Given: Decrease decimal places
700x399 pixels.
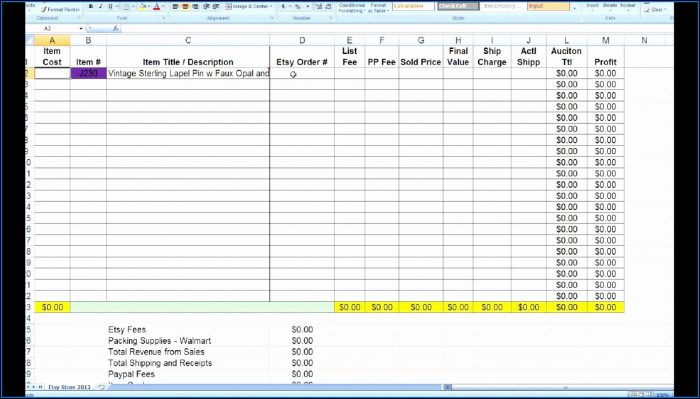Looking at the screenshot, I should pos(329,7).
